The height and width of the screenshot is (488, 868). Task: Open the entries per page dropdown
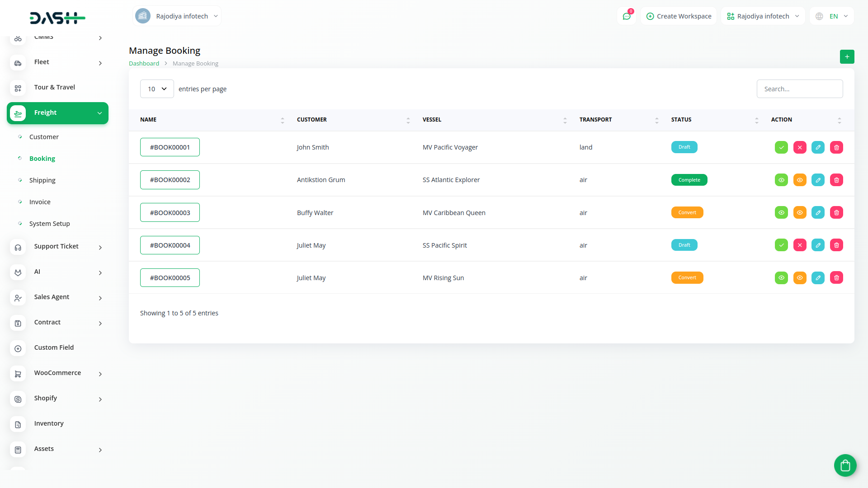point(157,89)
